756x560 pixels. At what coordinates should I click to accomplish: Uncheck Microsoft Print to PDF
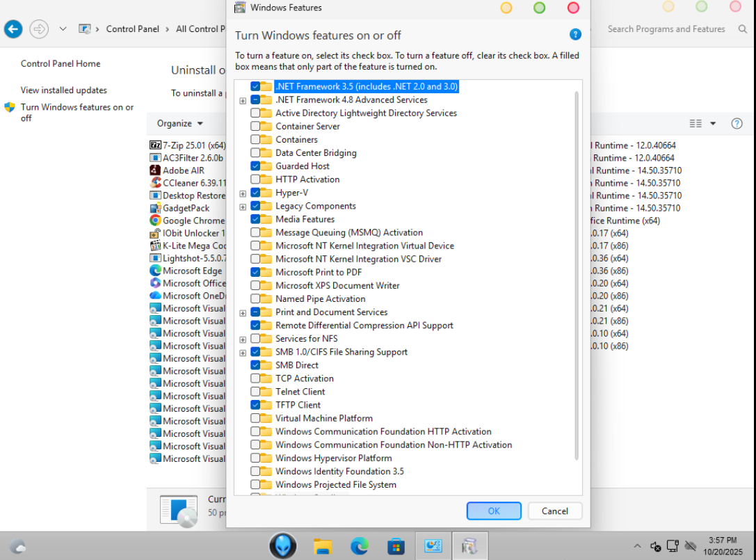[x=255, y=272]
